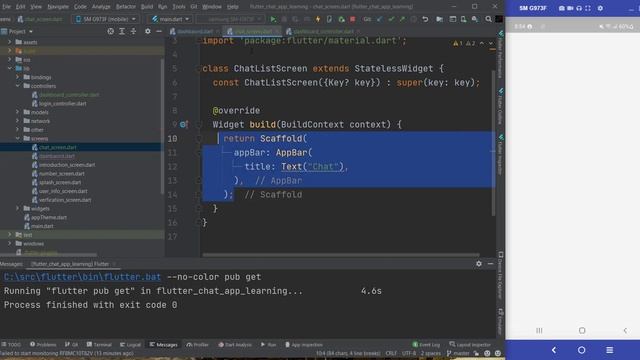Tap the Android back arrow in blue bar

click(554, 350)
